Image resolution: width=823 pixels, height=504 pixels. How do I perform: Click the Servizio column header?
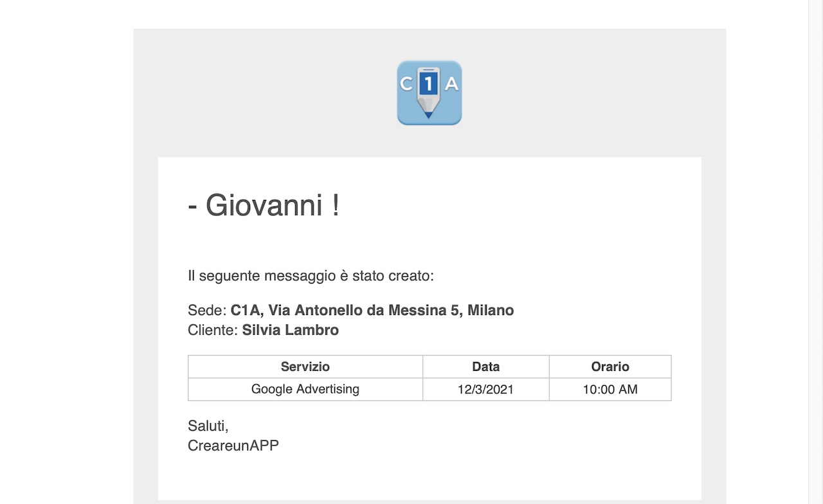[x=305, y=366]
